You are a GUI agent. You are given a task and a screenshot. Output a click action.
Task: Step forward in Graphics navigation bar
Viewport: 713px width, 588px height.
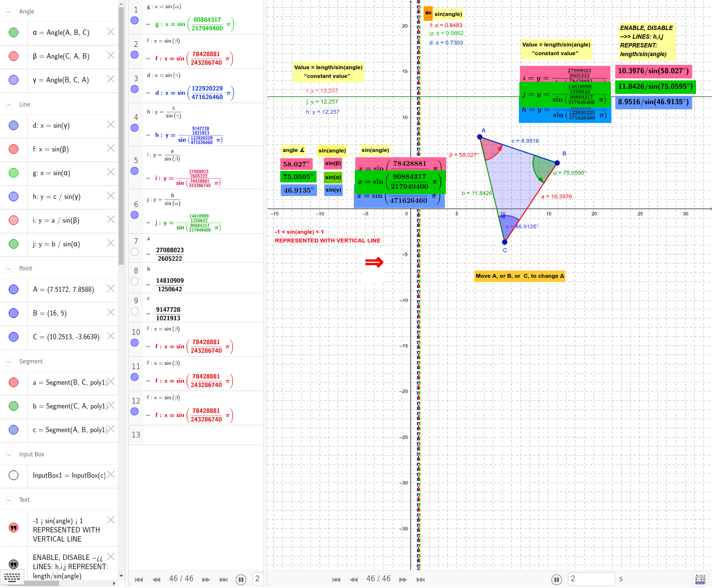tap(403, 579)
